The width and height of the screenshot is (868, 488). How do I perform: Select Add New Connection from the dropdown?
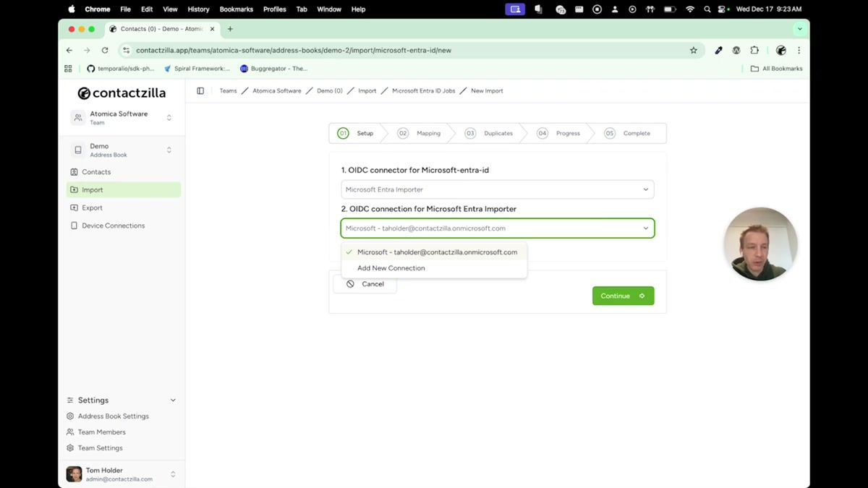click(x=391, y=267)
